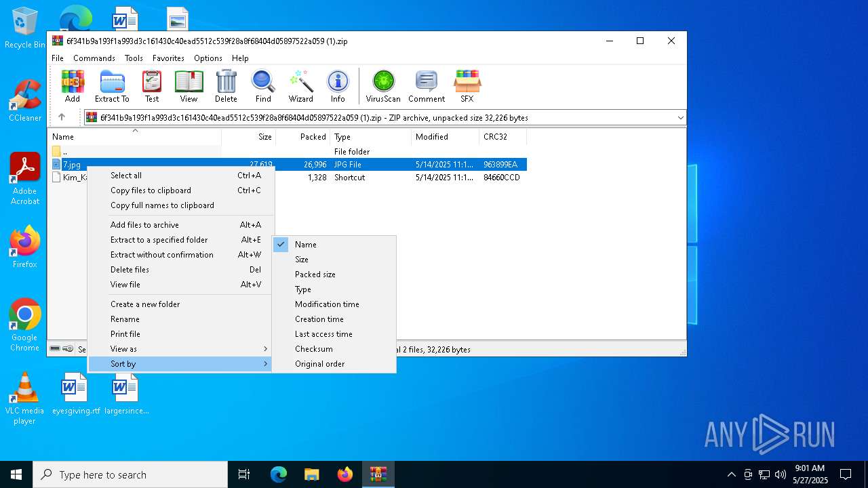Sort by Creation time option
The height and width of the screenshot is (488, 868).
334,319
